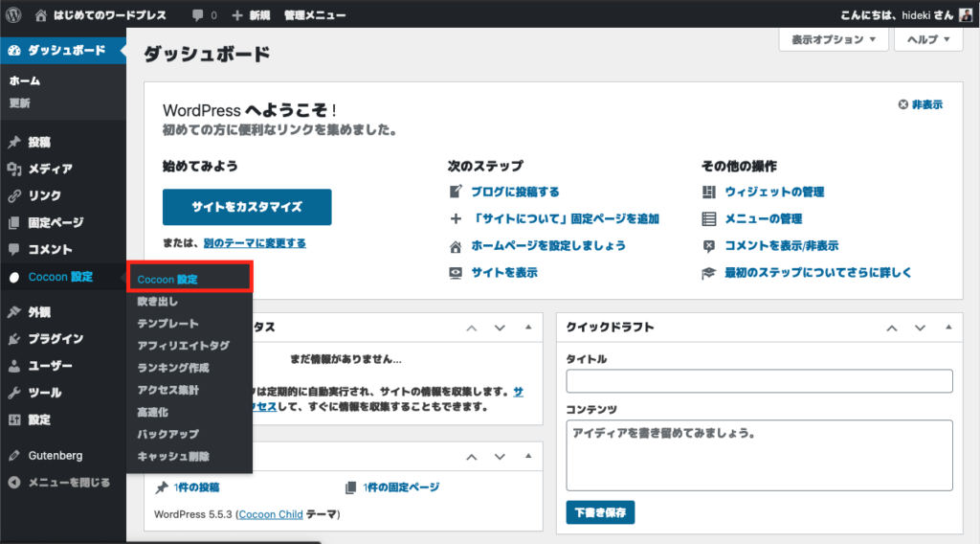Click the タイトル input field

(759, 381)
